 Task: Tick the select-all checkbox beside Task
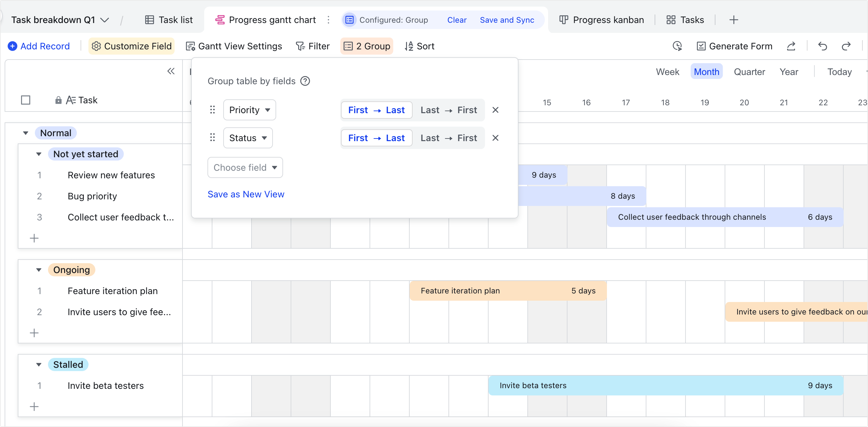pyautogui.click(x=26, y=100)
